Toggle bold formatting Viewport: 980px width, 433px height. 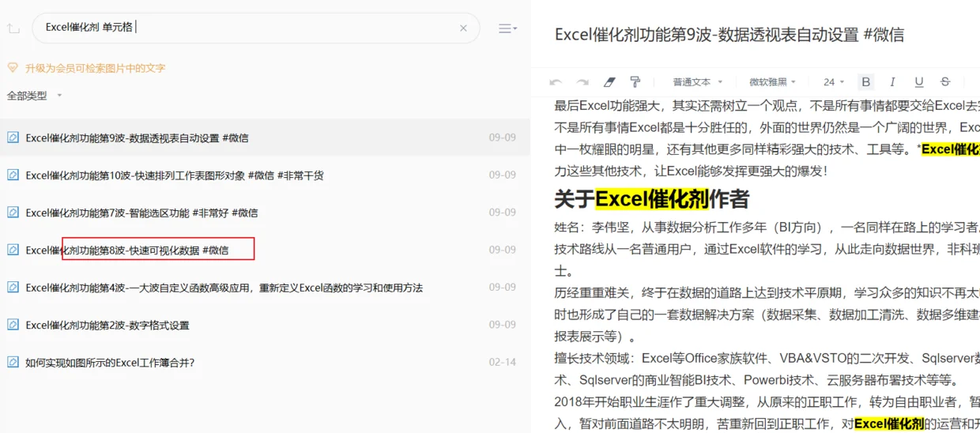tap(866, 82)
